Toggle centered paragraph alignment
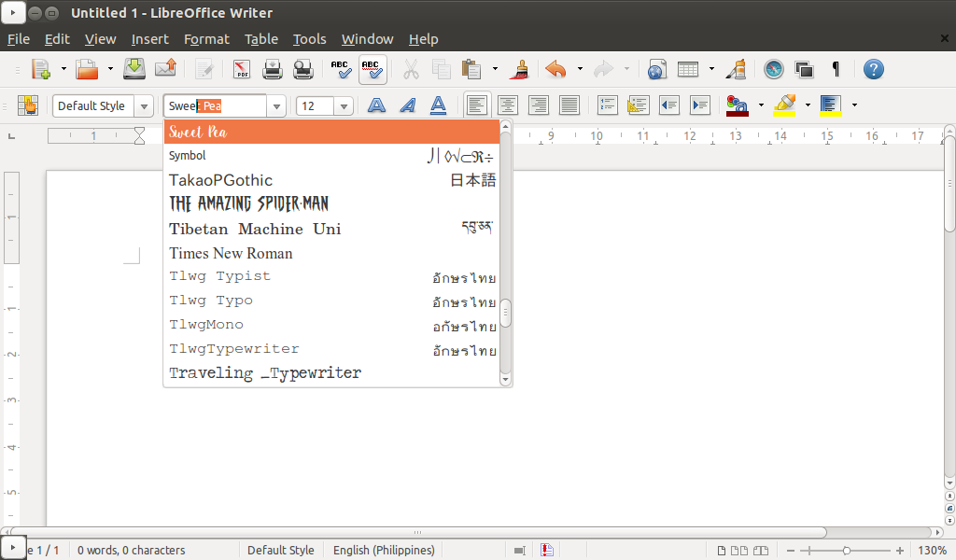The width and height of the screenshot is (956, 560). (507, 105)
